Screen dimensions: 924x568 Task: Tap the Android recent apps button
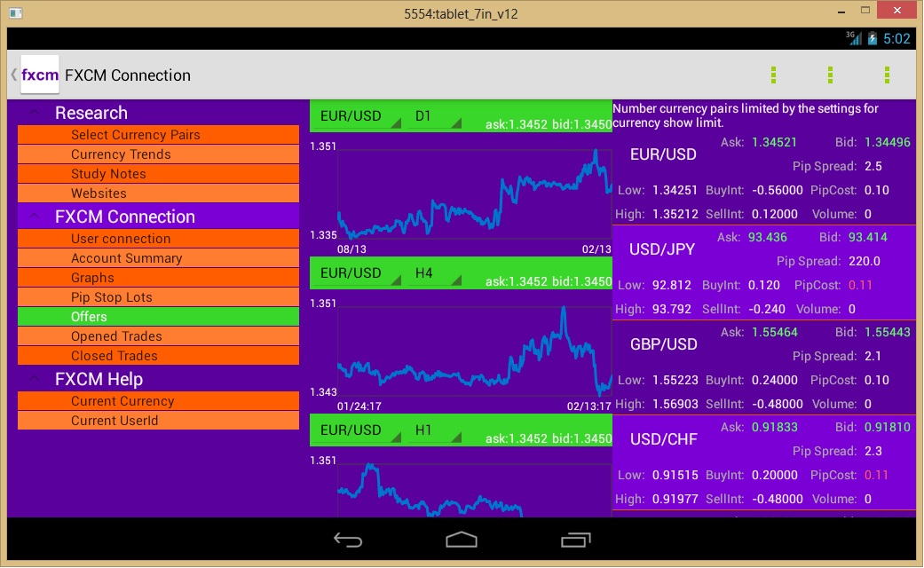pos(575,539)
